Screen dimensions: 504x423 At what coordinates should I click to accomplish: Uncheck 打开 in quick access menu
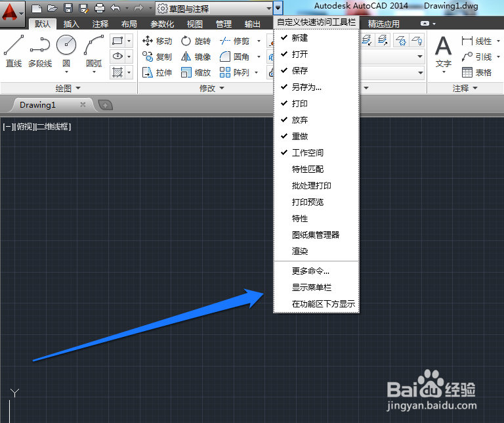tap(316, 55)
